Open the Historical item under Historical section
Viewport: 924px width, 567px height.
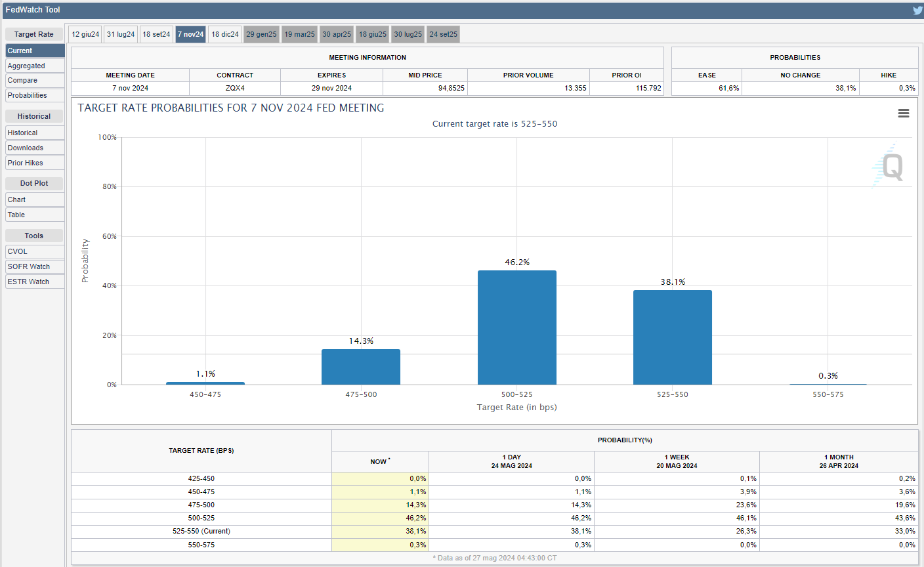35,133
